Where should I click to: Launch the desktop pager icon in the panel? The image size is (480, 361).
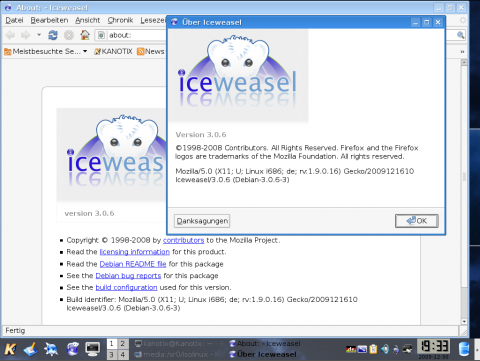click(31, 349)
